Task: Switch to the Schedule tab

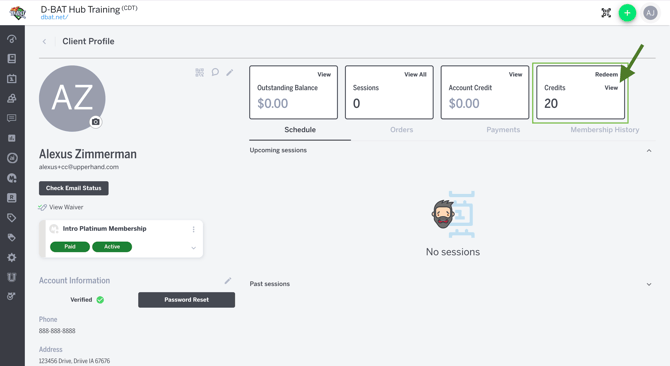Action: click(x=300, y=130)
